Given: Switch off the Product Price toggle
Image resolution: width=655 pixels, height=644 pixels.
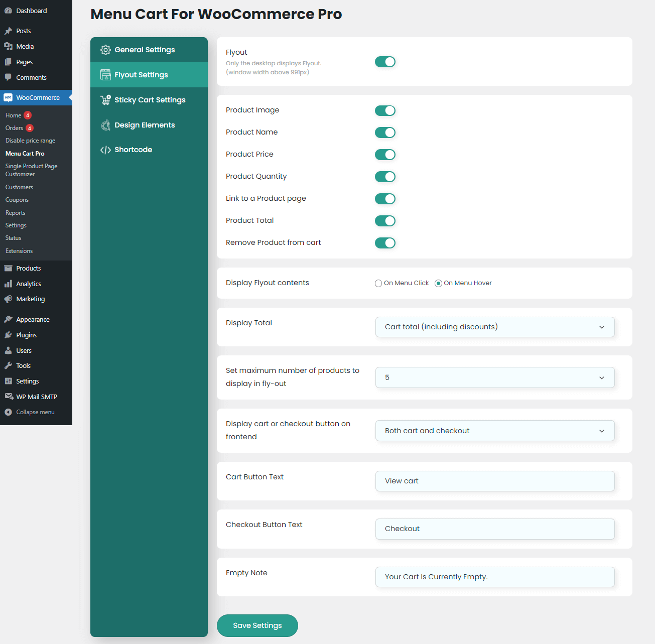Looking at the screenshot, I should (385, 155).
